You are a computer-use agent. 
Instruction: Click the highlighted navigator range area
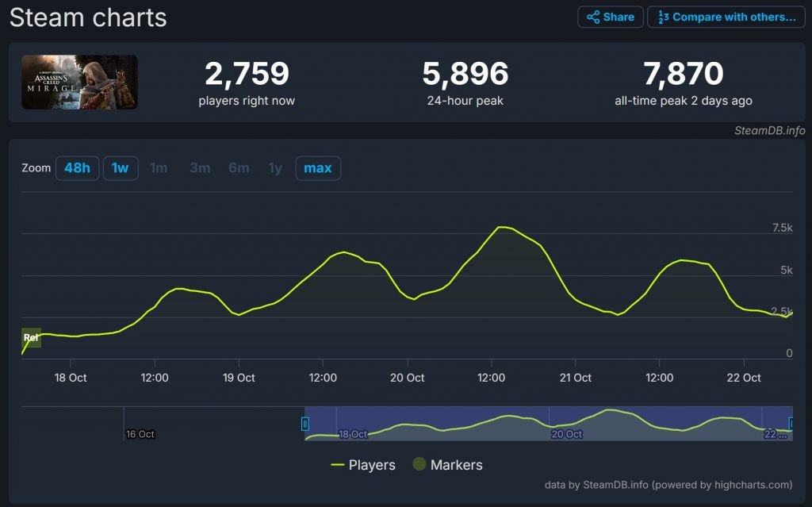[x=549, y=424]
